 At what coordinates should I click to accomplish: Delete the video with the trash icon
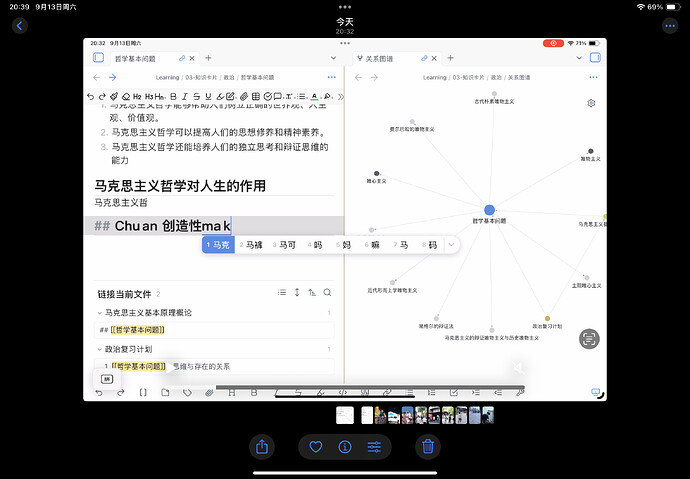(x=428, y=447)
